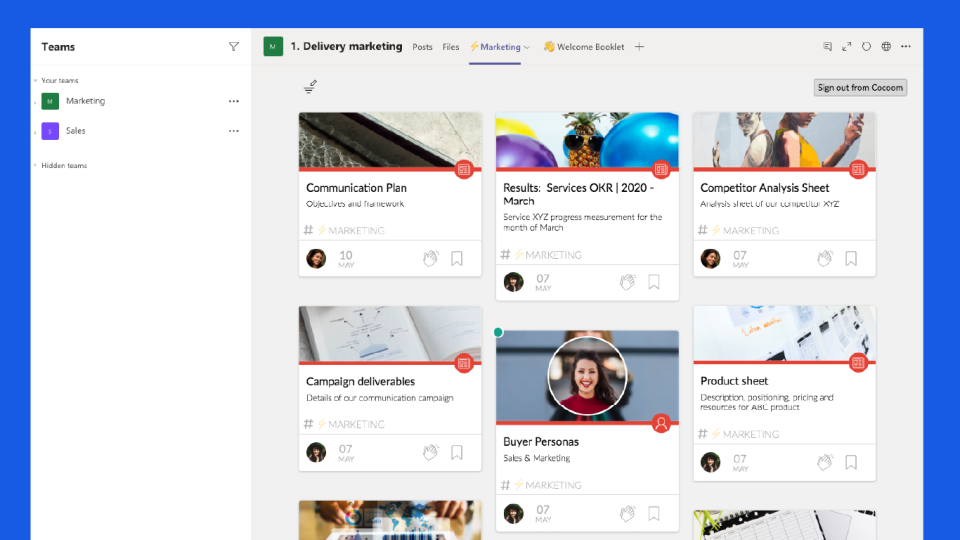
Task: Collapse the Your teams section
Action: [x=36, y=80]
